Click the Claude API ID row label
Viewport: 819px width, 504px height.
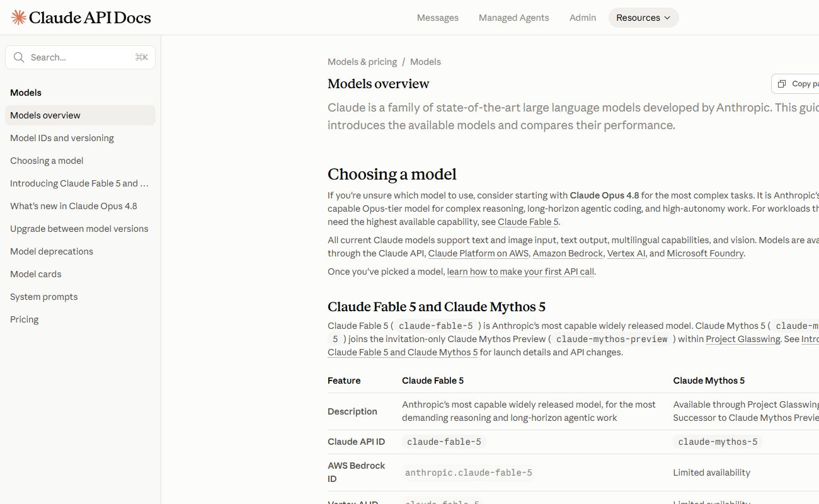point(356,442)
